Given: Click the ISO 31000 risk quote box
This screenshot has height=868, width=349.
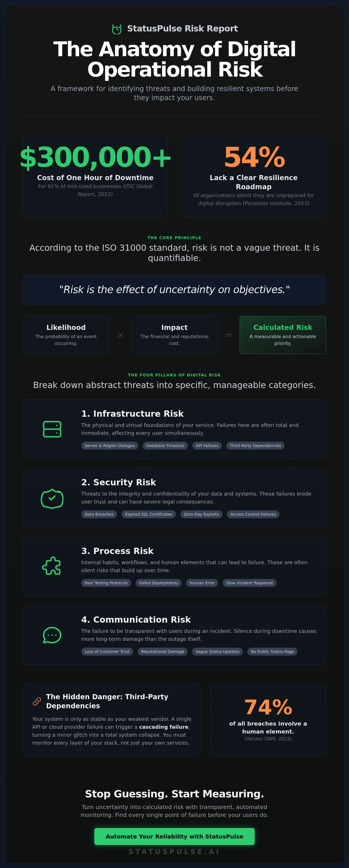Looking at the screenshot, I should (174, 289).
